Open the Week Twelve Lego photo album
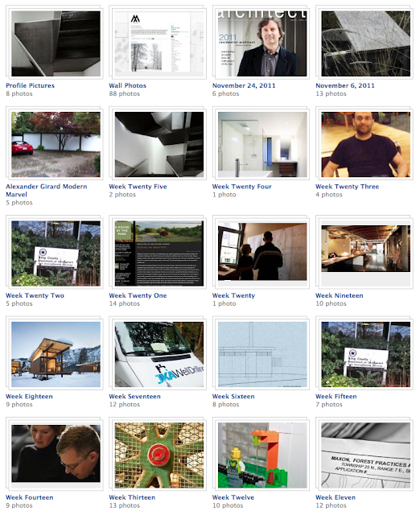 coord(262,455)
